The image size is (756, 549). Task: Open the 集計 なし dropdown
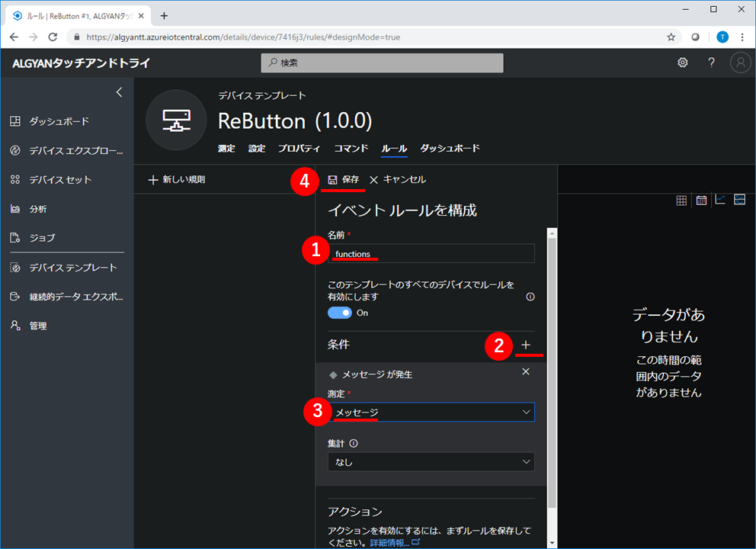pos(431,461)
